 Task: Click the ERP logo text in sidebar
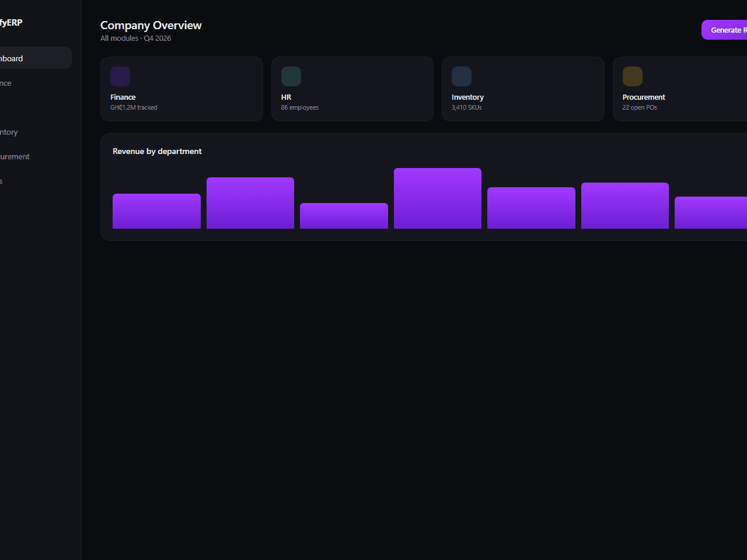coord(11,23)
